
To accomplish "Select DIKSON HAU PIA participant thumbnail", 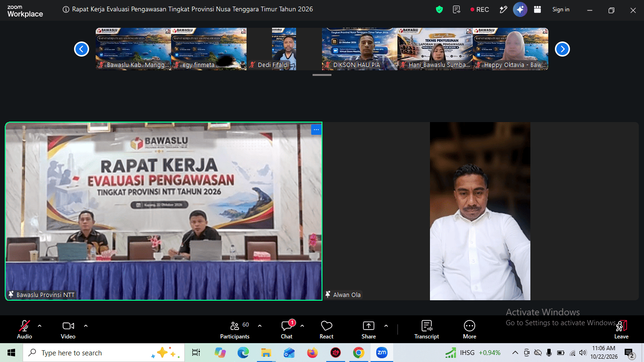I will coord(360,49).
